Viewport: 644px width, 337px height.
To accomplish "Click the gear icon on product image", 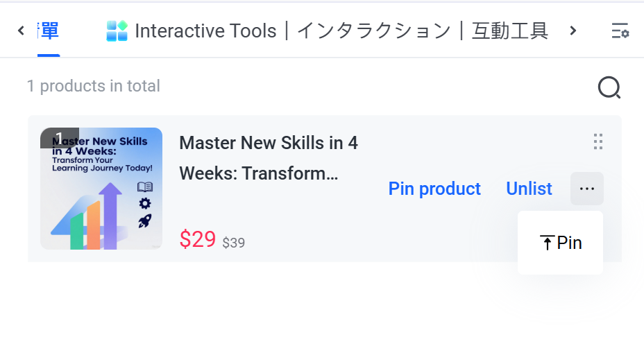I will click(144, 203).
